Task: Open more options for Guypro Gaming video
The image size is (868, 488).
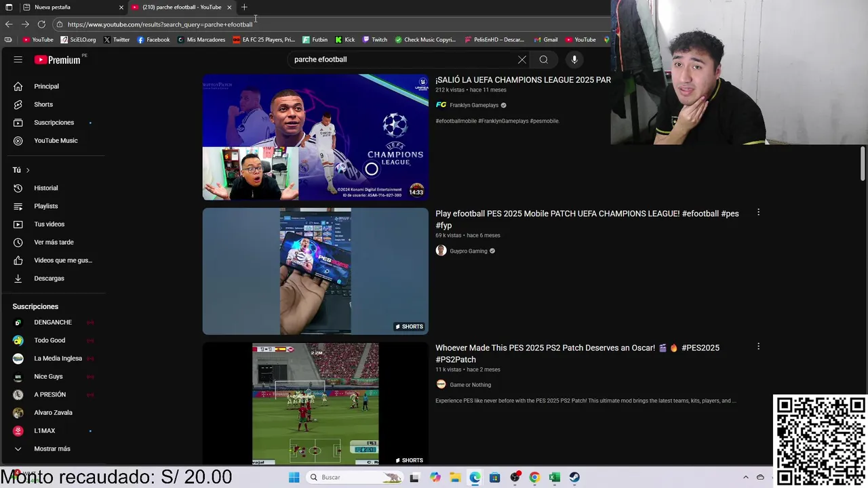Action: click(758, 213)
